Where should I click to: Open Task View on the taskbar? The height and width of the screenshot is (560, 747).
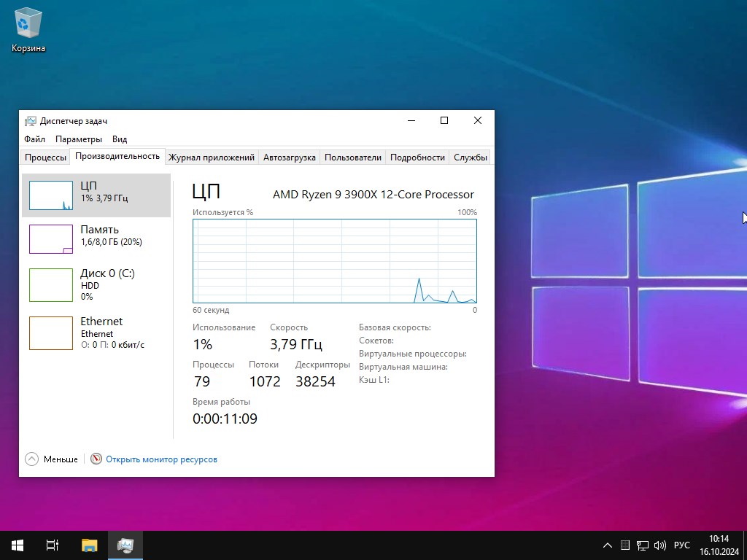click(x=53, y=545)
